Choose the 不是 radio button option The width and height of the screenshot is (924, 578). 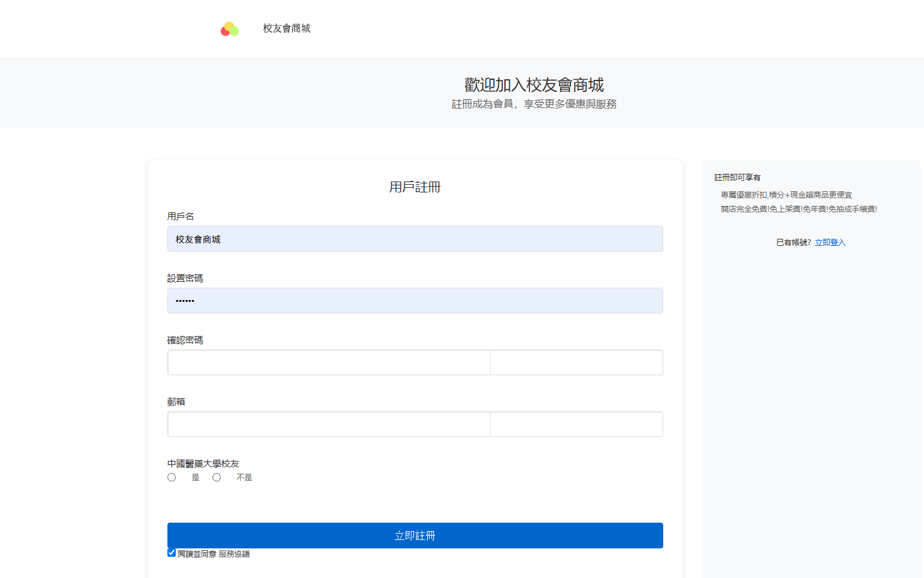pyautogui.click(x=217, y=478)
